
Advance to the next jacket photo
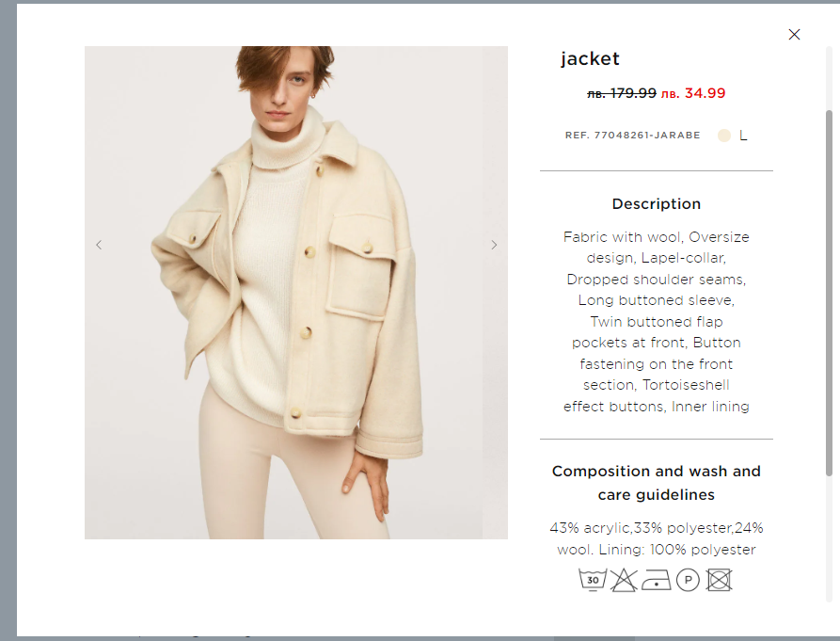click(x=494, y=245)
